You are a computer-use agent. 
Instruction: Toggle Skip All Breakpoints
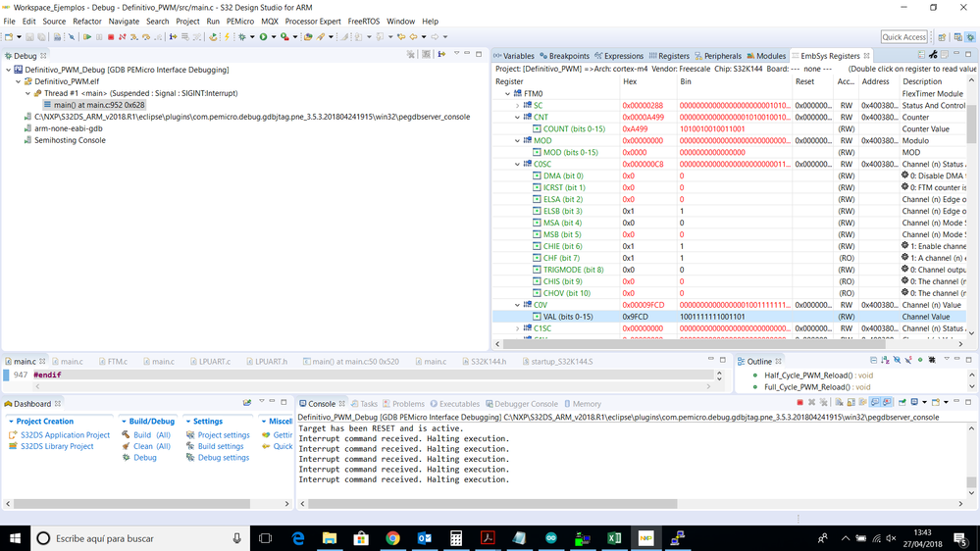point(72,37)
